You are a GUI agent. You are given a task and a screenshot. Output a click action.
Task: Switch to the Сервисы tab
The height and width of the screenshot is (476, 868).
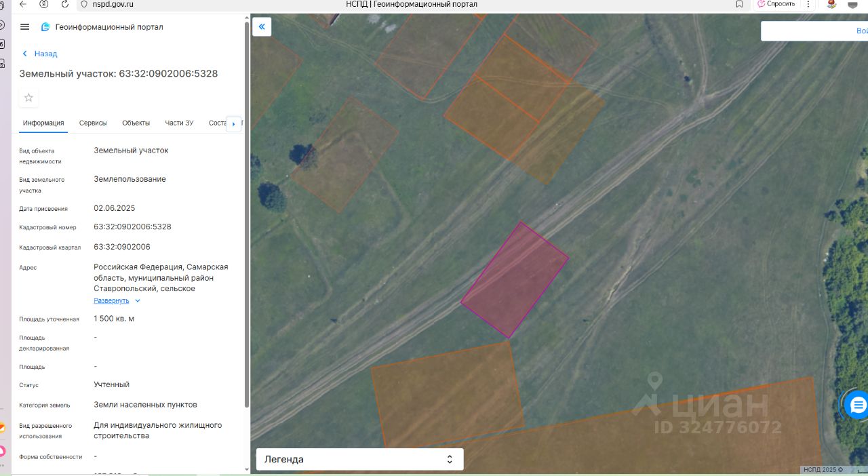[93, 123]
